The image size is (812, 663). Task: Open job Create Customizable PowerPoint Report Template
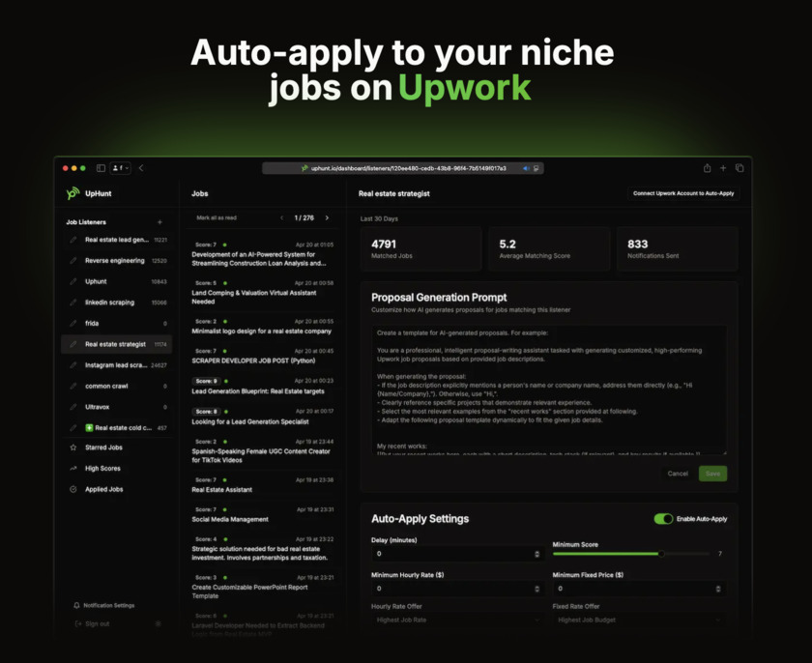click(x=263, y=587)
